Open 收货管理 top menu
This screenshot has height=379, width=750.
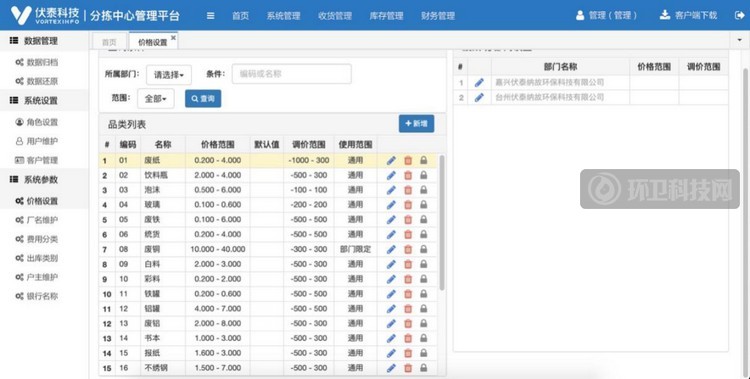tap(335, 16)
